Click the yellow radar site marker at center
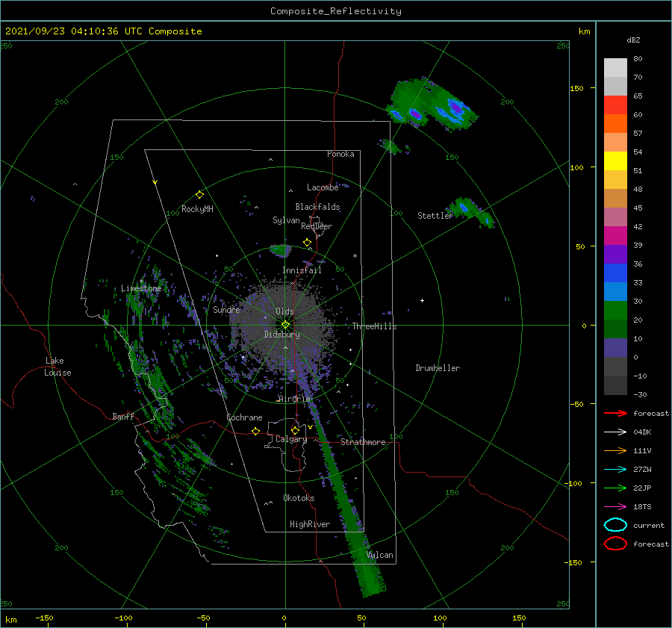672x628 pixels. pos(285,325)
